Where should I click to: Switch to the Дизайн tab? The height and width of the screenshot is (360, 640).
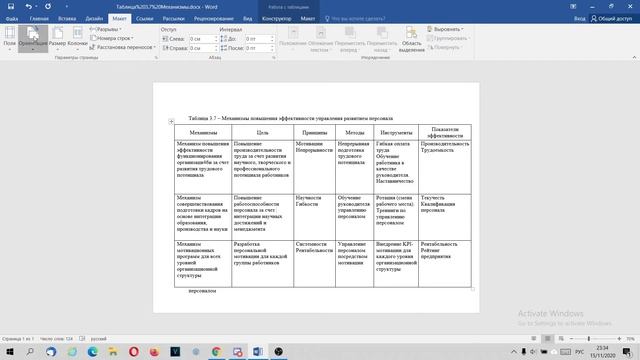(x=94, y=19)
